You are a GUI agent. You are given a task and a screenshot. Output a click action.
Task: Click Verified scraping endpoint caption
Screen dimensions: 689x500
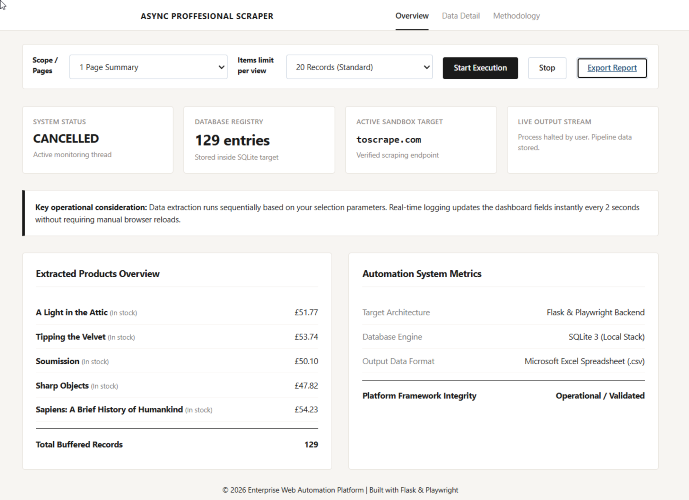[x=397, y=155]
